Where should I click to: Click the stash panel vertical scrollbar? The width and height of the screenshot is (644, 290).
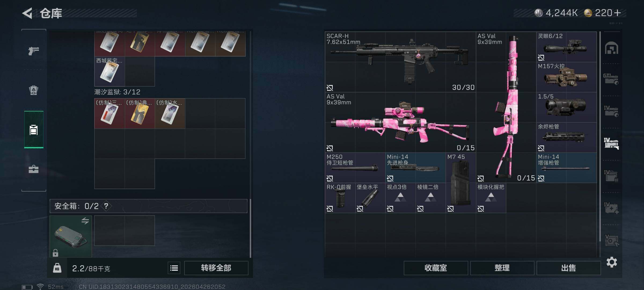tap(600, 137)
